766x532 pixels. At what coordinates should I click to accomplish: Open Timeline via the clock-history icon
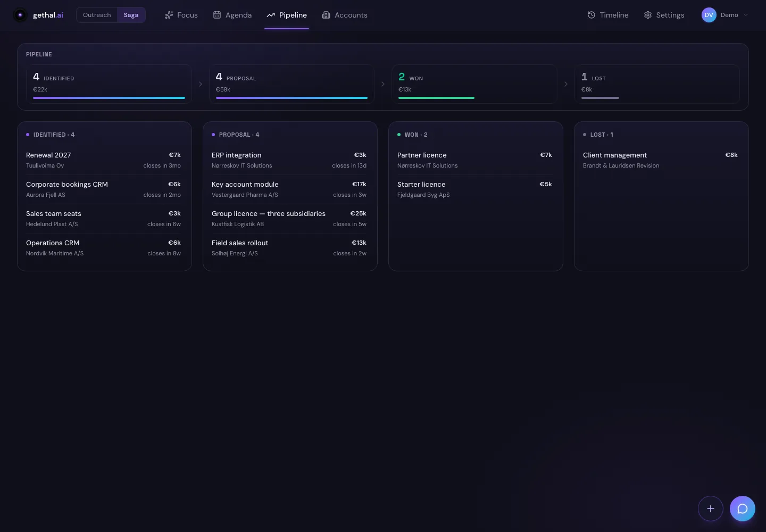tap(592, 15)
